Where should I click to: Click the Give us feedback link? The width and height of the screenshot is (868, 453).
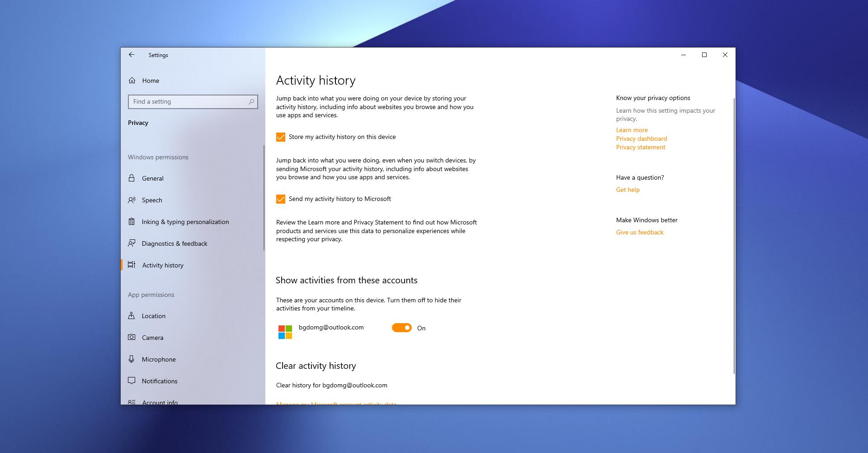tap(640, 232)
